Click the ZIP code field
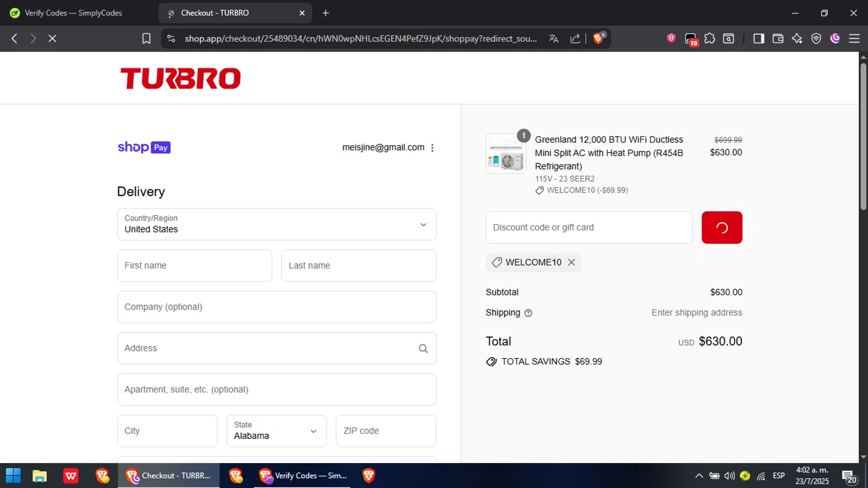Viewport: 868px width, 488px height. tap(386, 431)
